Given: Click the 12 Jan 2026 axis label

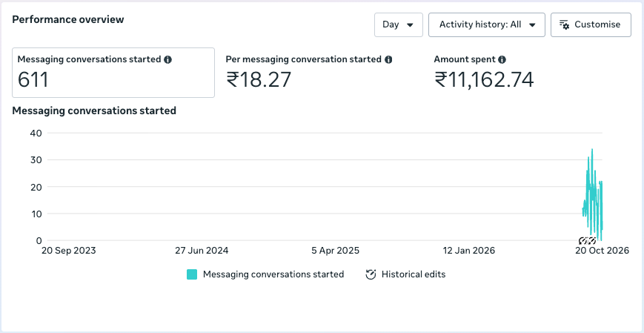Looking at the screenshot, I should (469, 251).
